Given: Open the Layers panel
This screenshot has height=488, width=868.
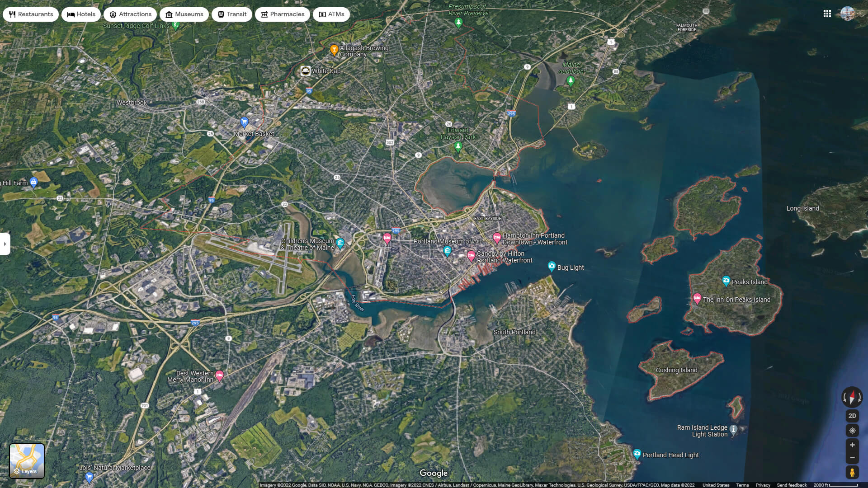Looking at the screenshot, I should (x=27, y=461).
